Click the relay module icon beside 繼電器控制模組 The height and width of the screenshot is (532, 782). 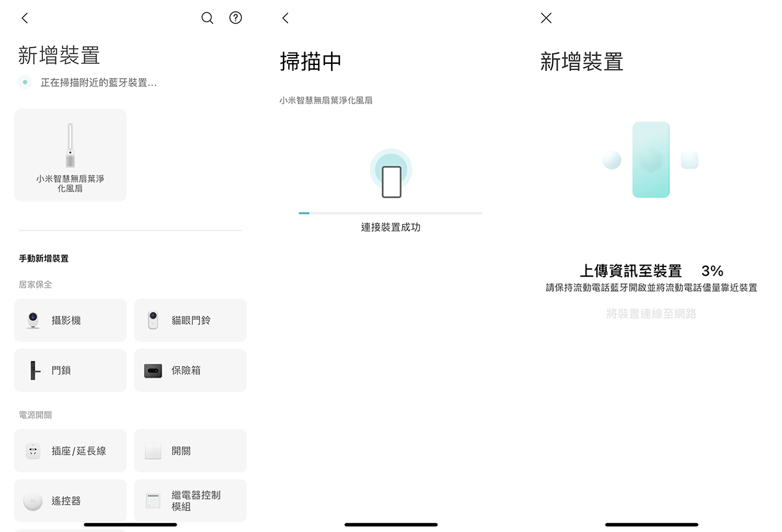click(x=153, y=501)
